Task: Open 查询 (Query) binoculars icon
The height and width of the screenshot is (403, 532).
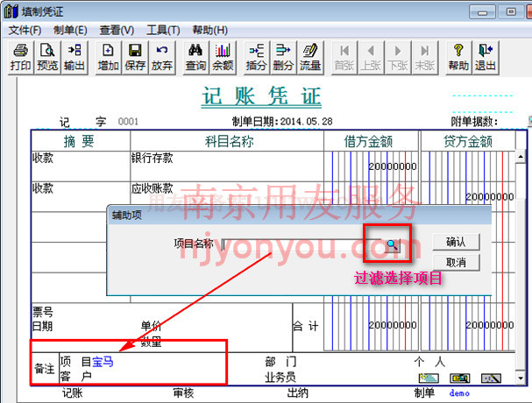Action: 196,57
